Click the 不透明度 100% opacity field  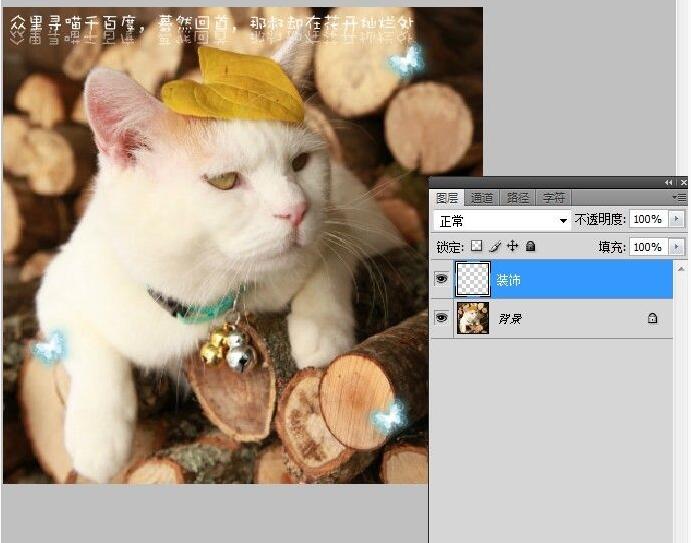pyautogui.click(x=648, y=219)
